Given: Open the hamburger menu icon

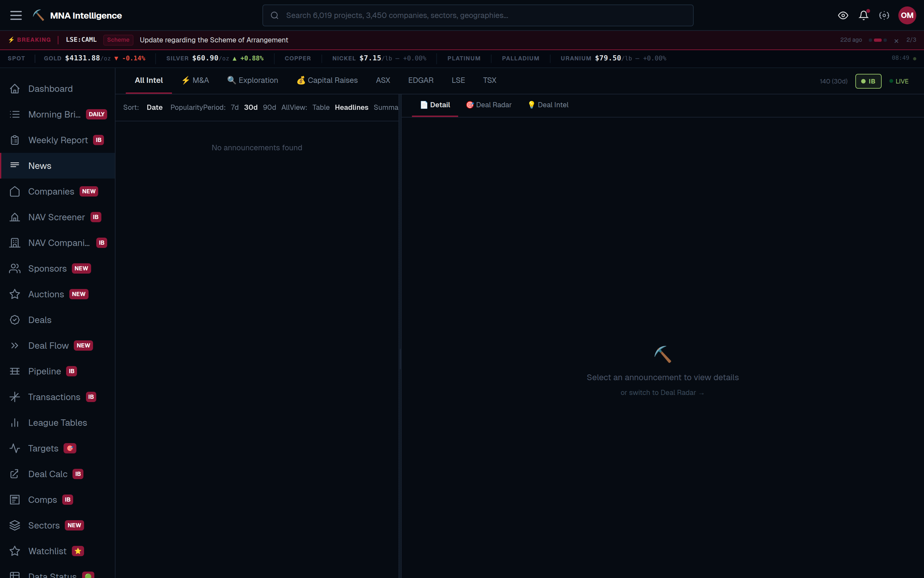Looking at the screenshot, I should tap(16, 15).
